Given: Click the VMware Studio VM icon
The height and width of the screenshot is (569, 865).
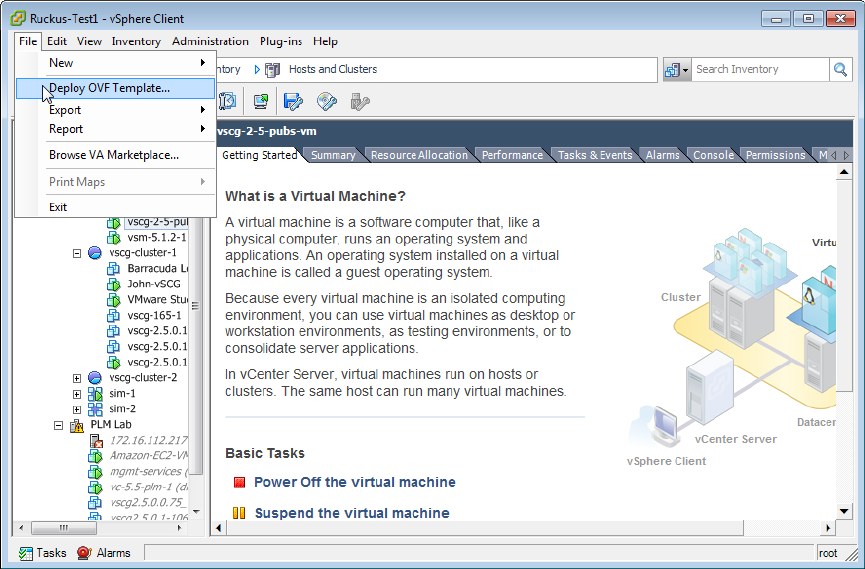Looking at the screenshot, I should (x=113, y=300).
